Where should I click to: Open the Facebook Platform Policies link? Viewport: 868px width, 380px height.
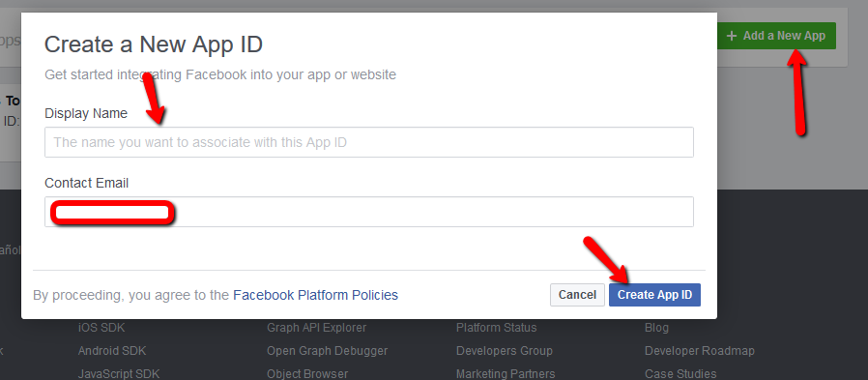(315, 295)
